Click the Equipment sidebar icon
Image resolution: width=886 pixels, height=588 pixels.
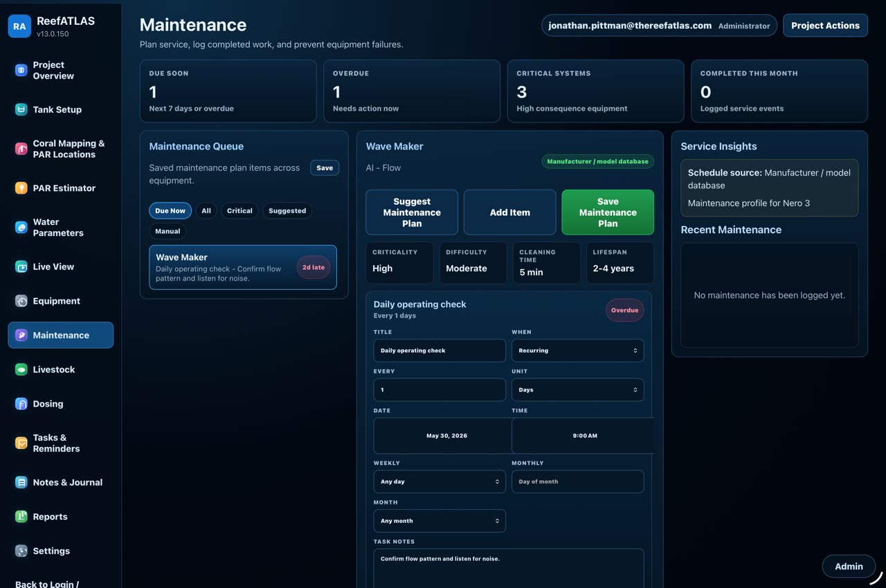click(x=21, y=301)
